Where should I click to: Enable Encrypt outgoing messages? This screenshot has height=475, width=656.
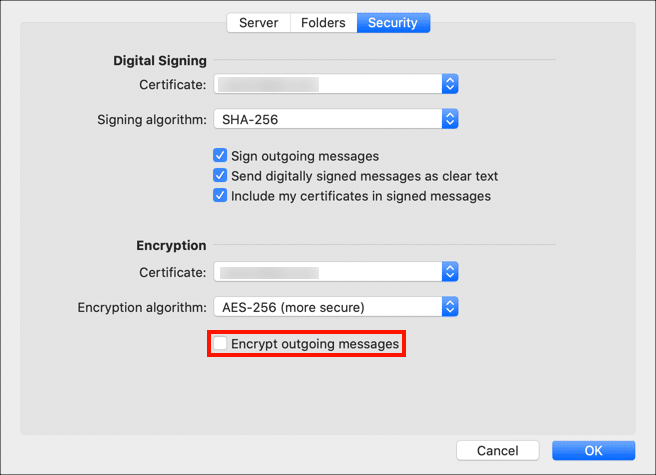point(220,344)
